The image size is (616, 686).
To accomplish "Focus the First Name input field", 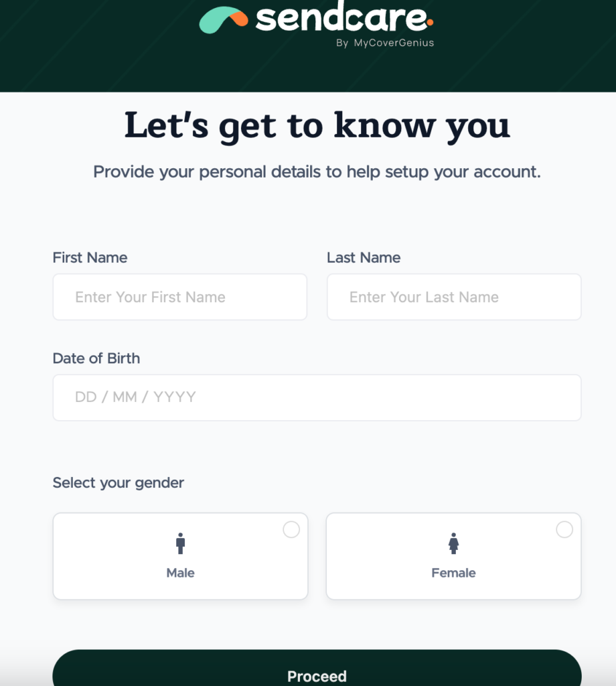I will click(179, 297).
